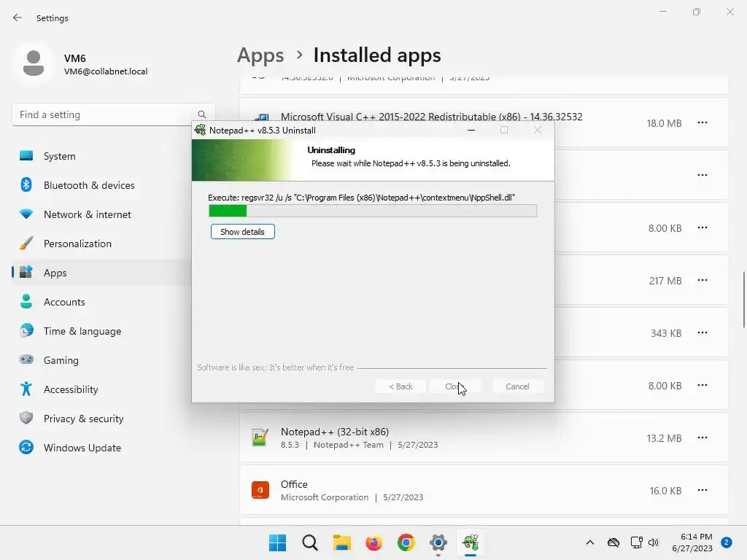Show hidden tray icons chevron
The width and height of the screenshot is (747, 560).
[x=589, y=542]
